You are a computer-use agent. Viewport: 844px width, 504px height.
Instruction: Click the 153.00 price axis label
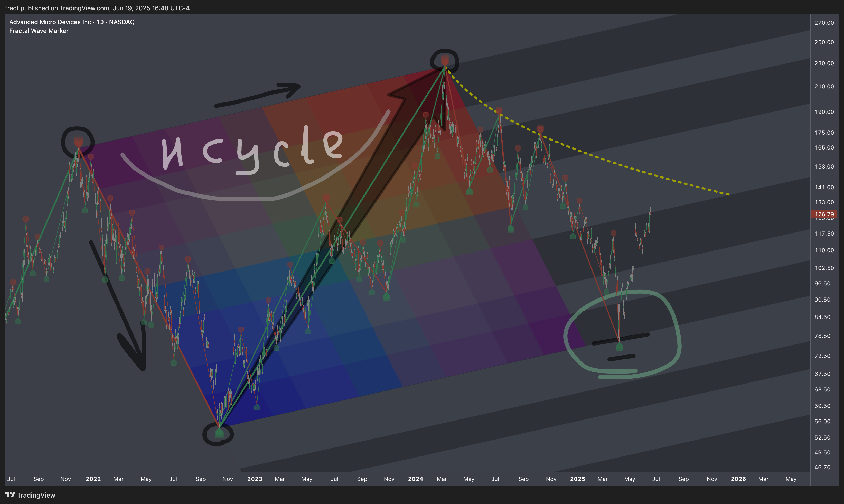824,166
